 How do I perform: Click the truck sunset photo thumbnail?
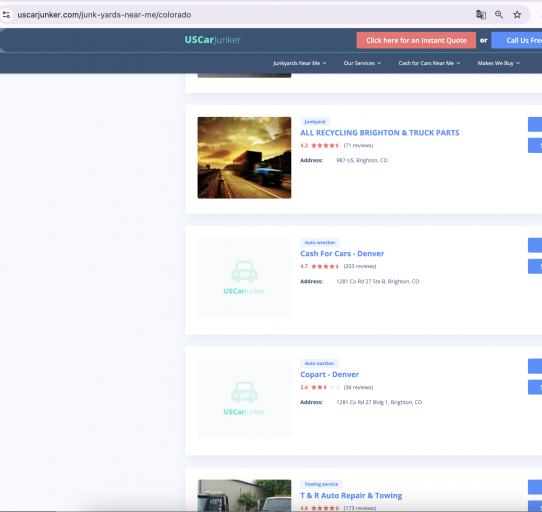pyautogui.click(x=244, y=158)
